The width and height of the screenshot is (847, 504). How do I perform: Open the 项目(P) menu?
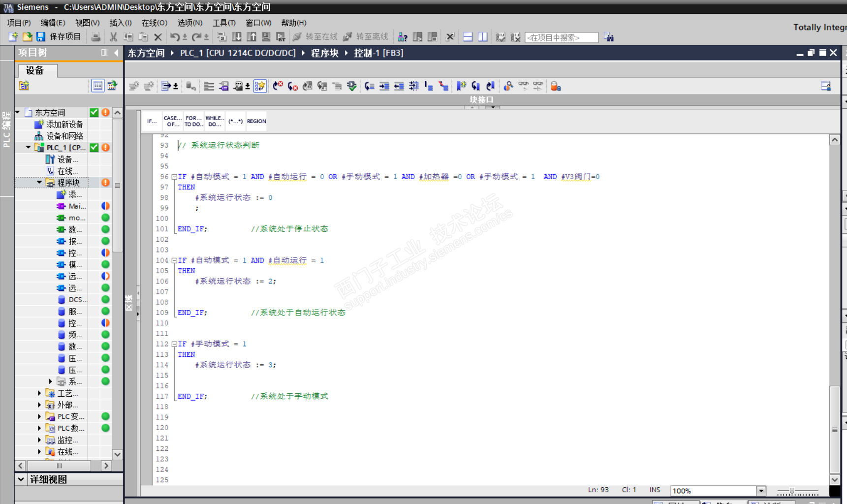pyautogui.click(x=19, y=23)
